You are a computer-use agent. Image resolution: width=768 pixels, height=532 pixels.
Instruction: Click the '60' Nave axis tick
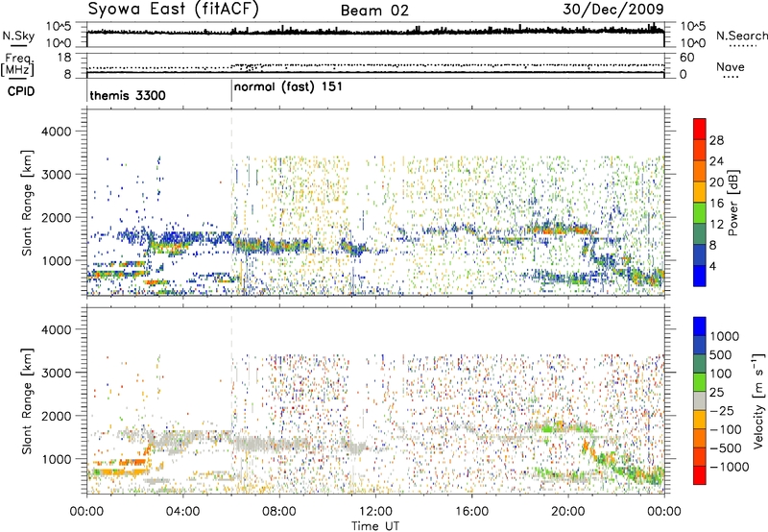pyautogui.click(x=686, y=58)
